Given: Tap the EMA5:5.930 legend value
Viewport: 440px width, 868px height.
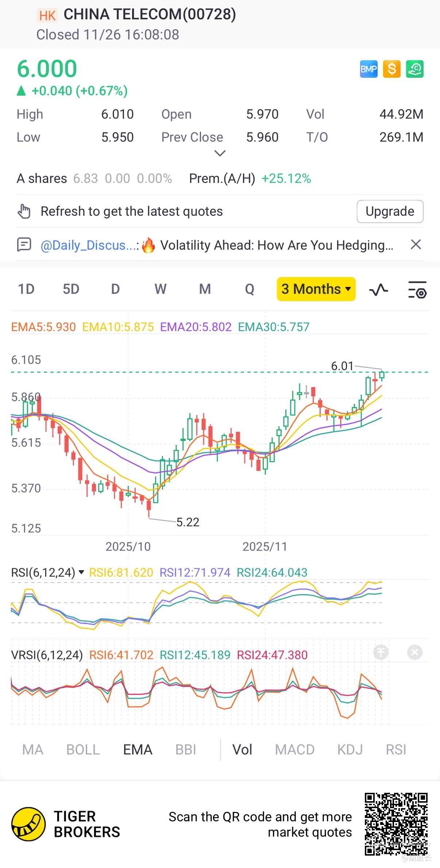Looking at the screenshot, I should click(43, 327).
